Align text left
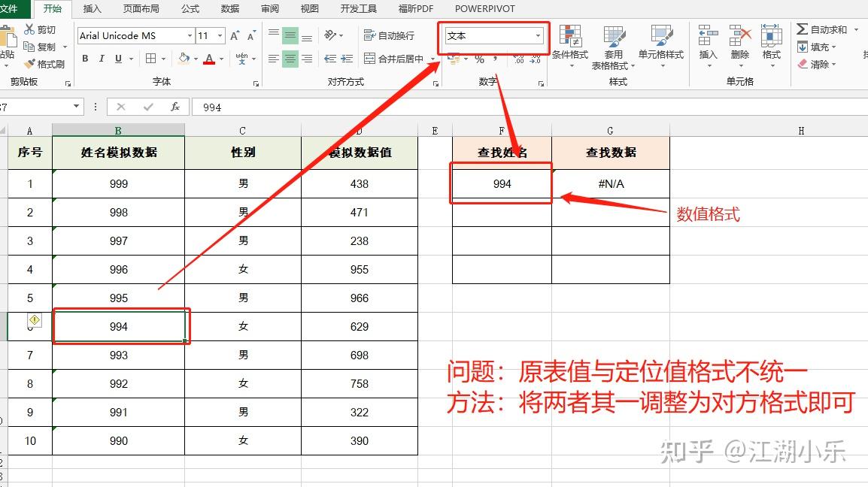The width and height of the screenshot is (868, 487). (274, 58)
